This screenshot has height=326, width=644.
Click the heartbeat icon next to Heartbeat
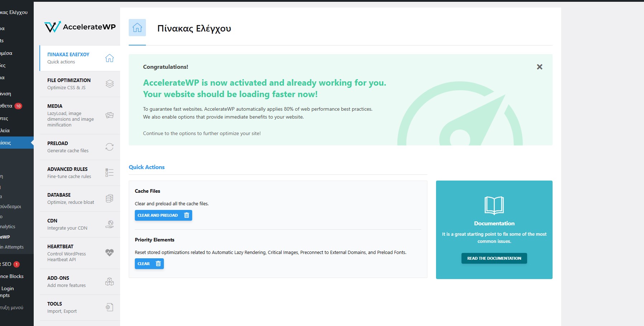(x=109, y=253)
